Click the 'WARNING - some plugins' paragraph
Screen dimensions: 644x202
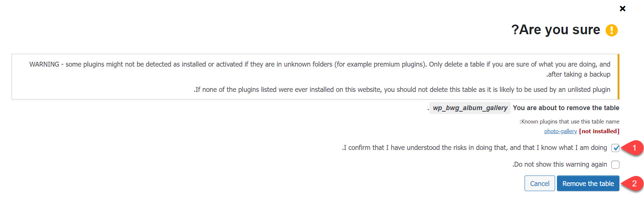point(320,64)
